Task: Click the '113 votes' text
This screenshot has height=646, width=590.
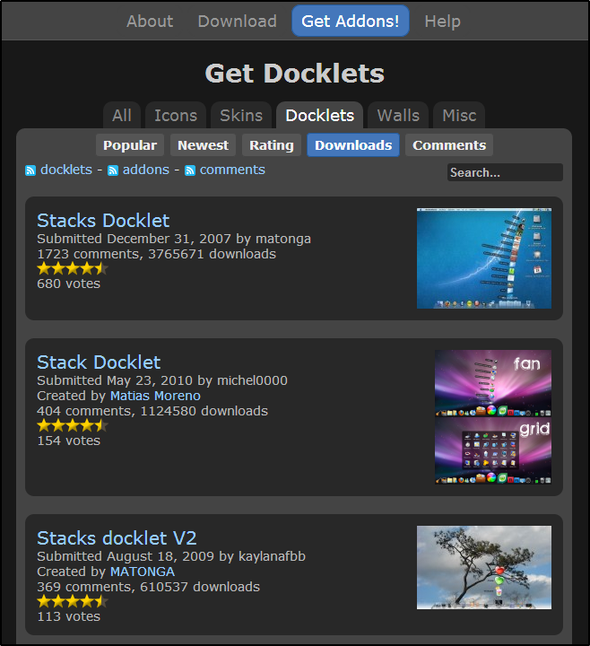Action: click(x=69, y=616)
